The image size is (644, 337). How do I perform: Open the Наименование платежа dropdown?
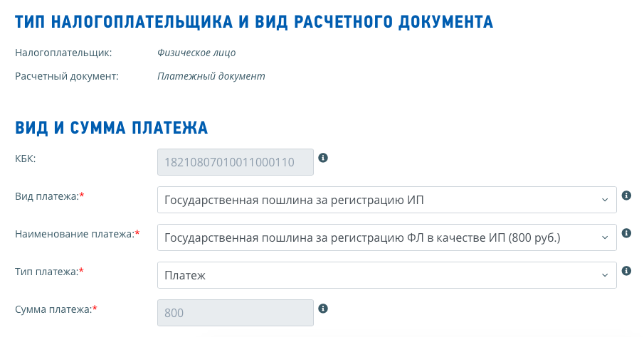coord(387,237)
